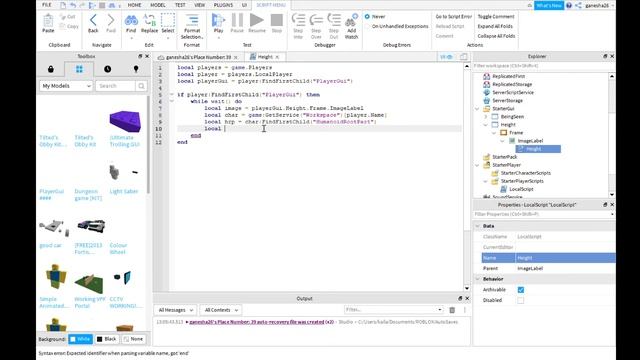Switch to the TEST ribbon tab
This screenshot has height=360, width=640.
180,5
